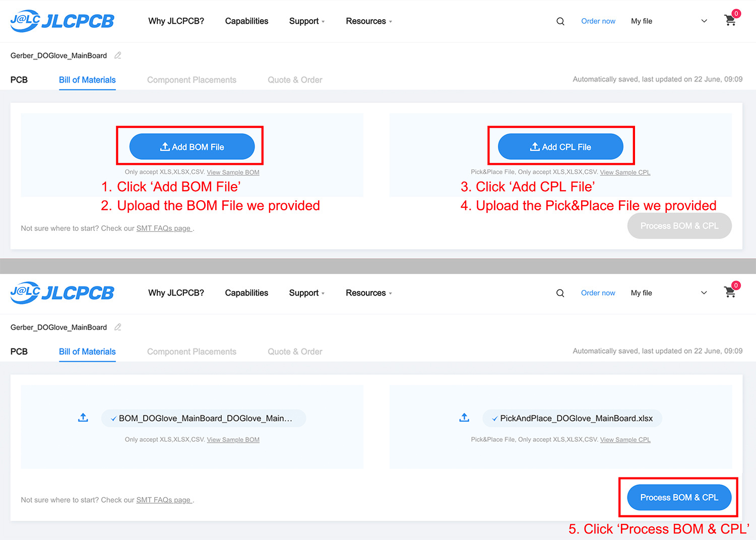756x540 pixels.
Task: Select the Bill of Materials tab in the bottom screenshot
Action: pos(87,351)
